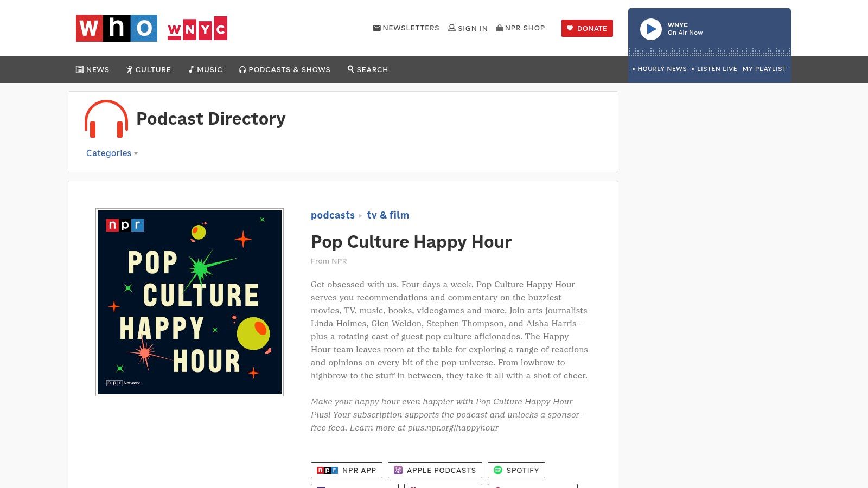Screen dimensions: 868x488
Task: Click the magnifier icon beside Search
Action: (x=350, y=69)
